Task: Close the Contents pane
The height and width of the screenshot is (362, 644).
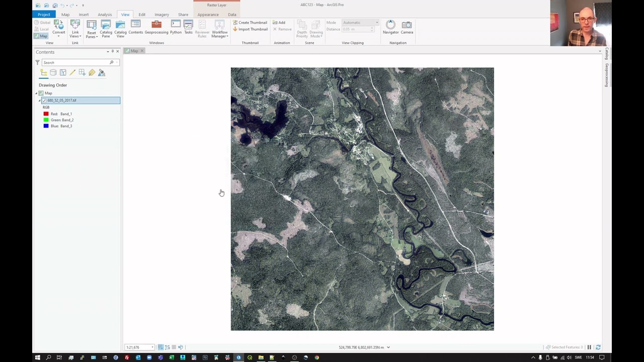Action: tap(118, 51)
